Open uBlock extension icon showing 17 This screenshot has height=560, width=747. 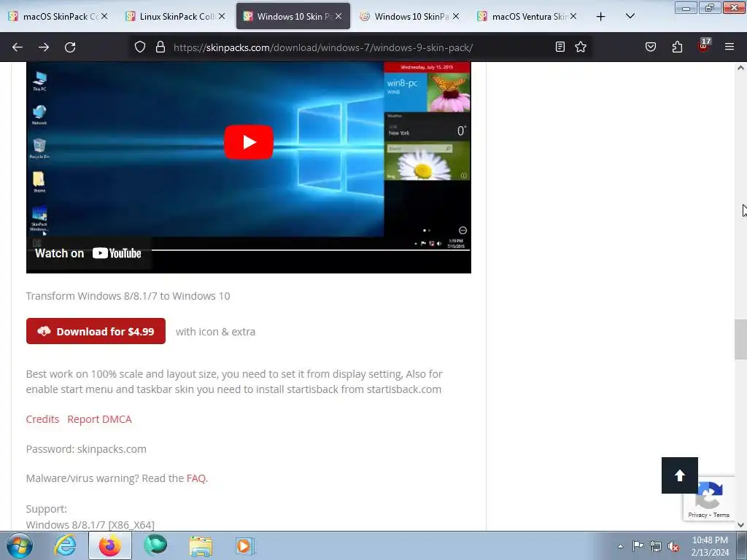[x=704, y=46]
